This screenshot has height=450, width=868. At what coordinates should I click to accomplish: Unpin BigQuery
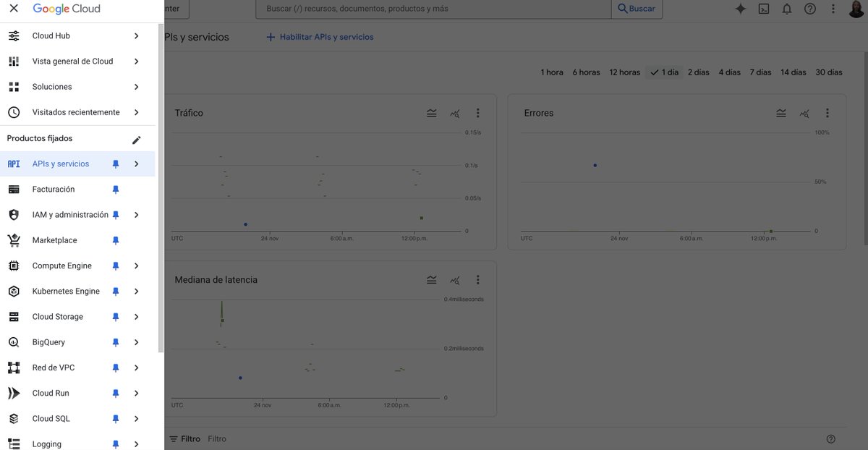coord(116,342)
